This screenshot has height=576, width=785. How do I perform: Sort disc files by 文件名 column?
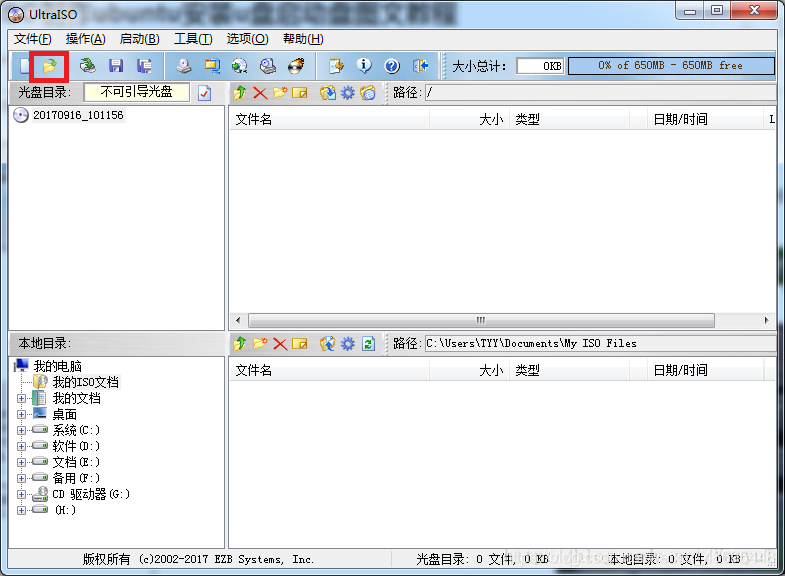(x=329, y=119)
